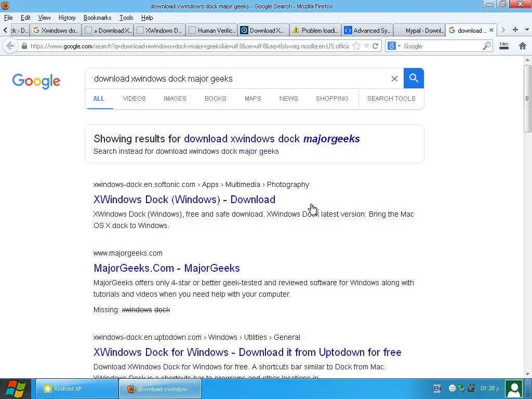Open the Tools menu

[x=126, y=18]
